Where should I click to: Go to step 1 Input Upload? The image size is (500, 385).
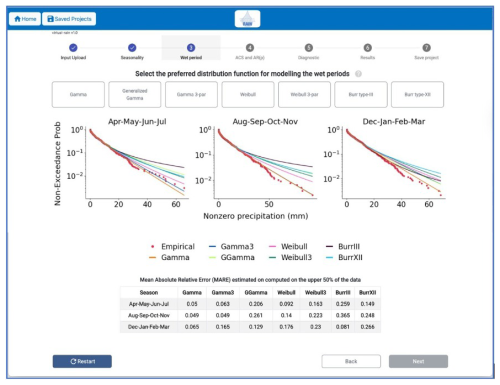(73, 52)
